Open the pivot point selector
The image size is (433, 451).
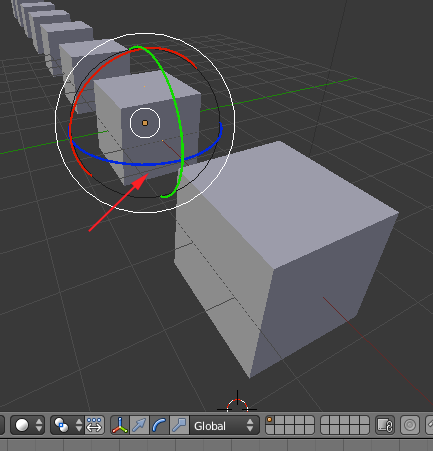tap(68, 425)
